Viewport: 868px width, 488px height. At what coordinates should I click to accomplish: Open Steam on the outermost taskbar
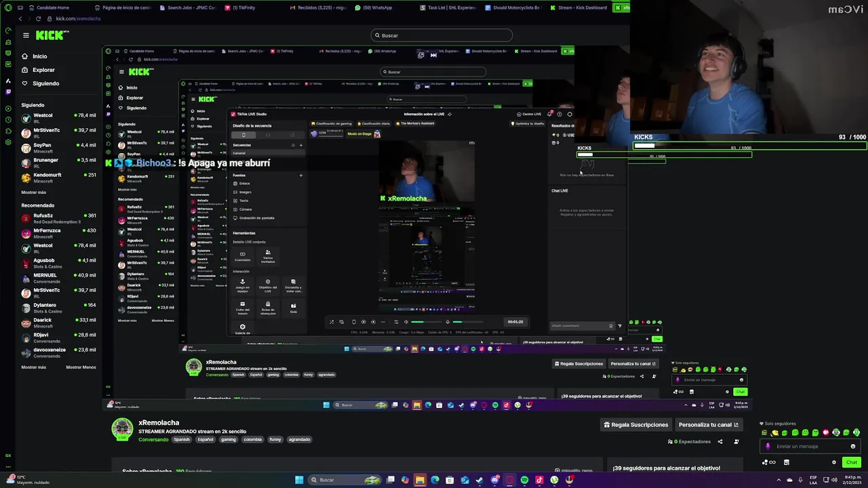479,480
